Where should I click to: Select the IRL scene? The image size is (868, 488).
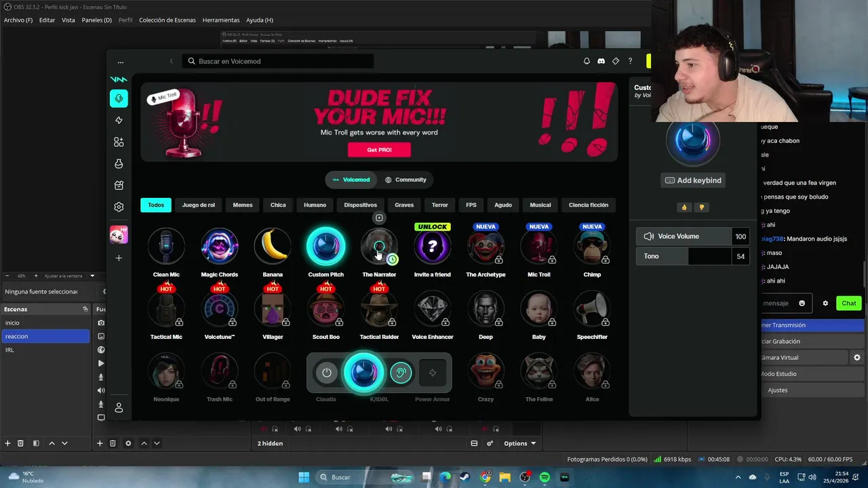45,350
